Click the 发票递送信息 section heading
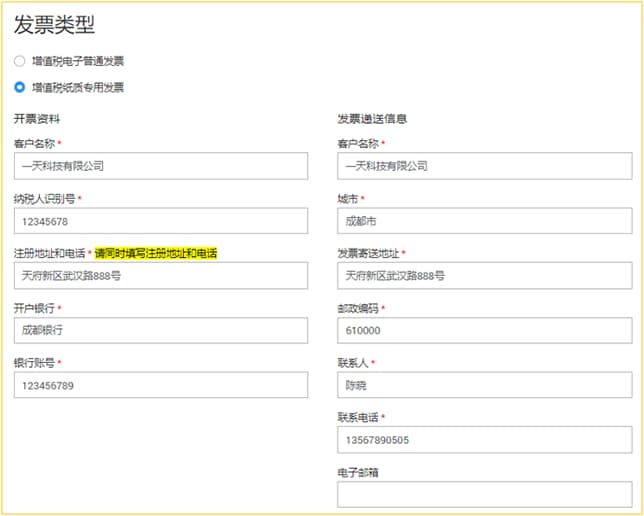Viewport: 644px width, 516px height. (x=372, y=118)
